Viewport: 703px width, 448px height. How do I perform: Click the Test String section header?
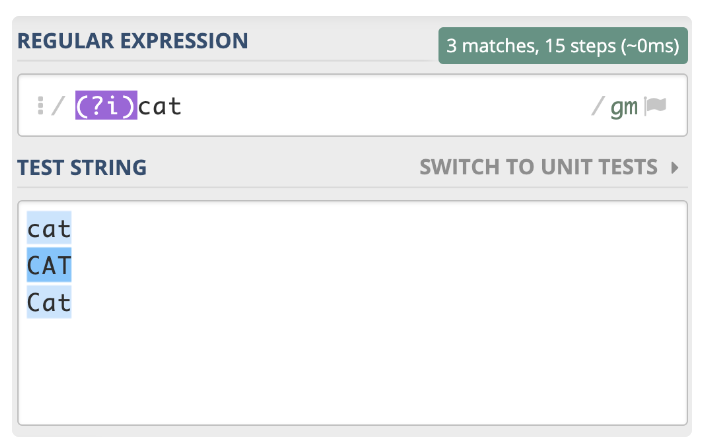tap(82, 167)
